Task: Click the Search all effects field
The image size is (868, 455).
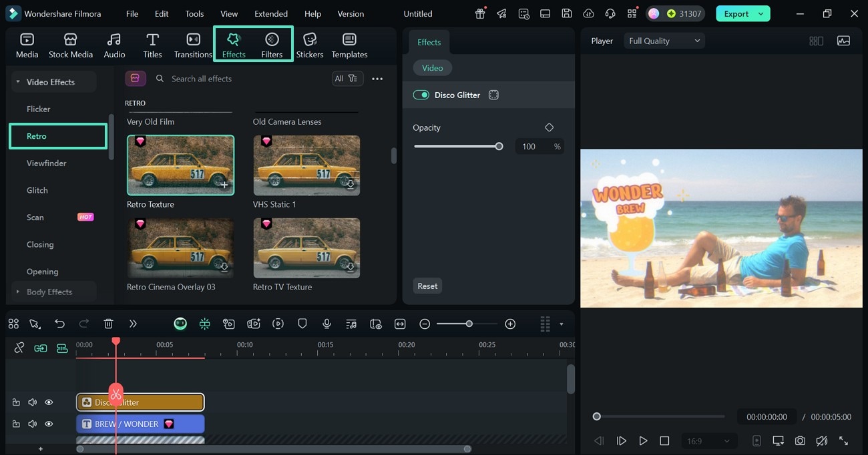Action: coord(240,79)
